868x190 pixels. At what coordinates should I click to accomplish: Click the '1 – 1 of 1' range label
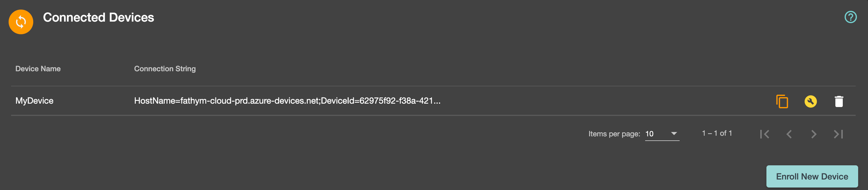point(717,133)
